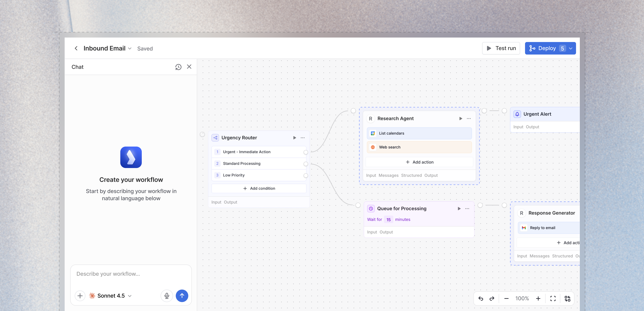Fit canvas to screen icon
Viewport: 644px width, 311px height.
click(553, 298)
